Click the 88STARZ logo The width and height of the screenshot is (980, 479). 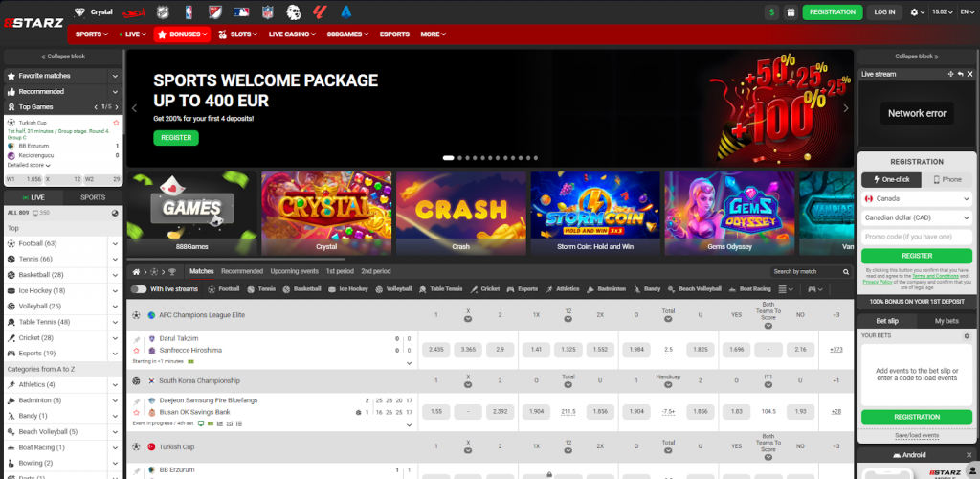click(33, 23)
